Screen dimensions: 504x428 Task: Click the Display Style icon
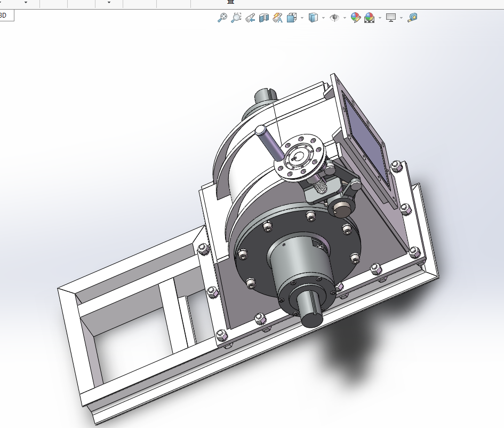[314, 18]
